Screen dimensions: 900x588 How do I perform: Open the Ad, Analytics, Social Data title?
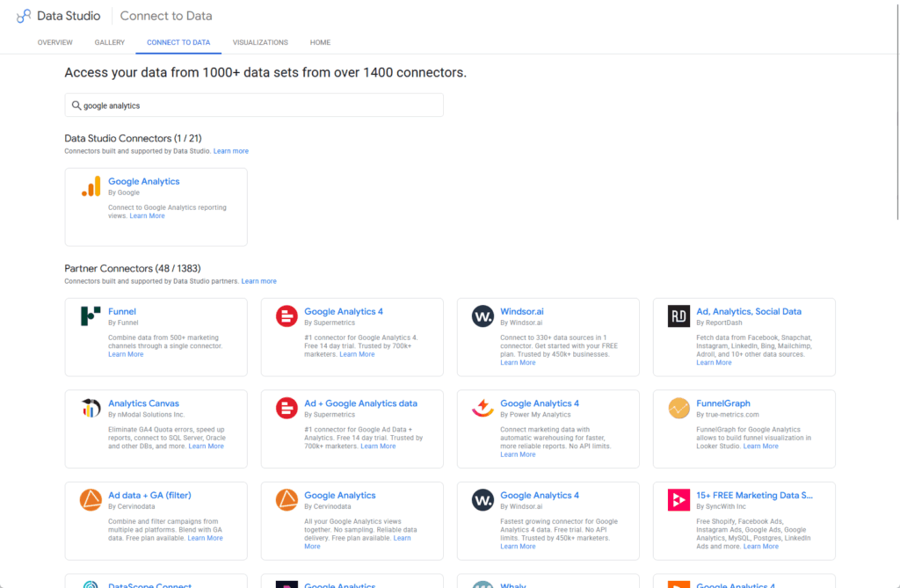[749, 311]
